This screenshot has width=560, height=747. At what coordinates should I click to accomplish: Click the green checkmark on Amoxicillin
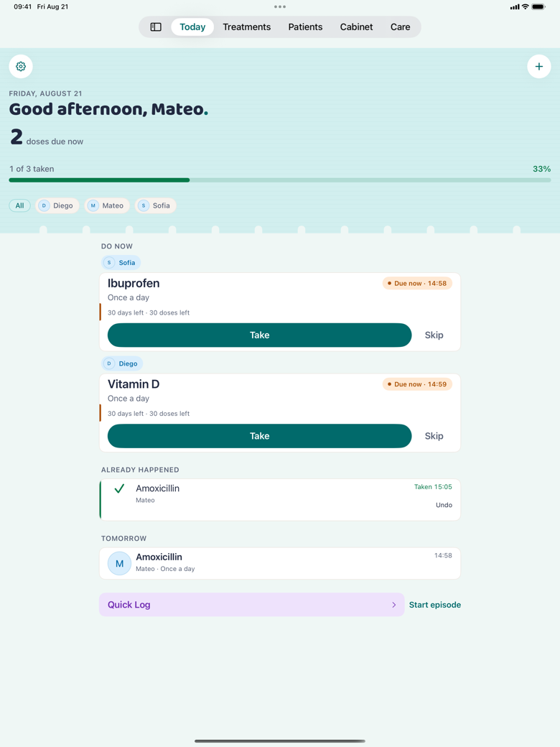coord(119,488)
